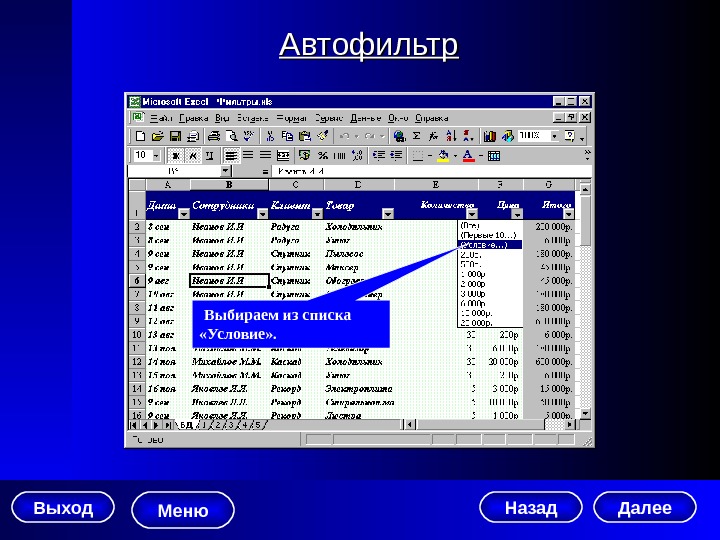The image size is (720, 540).
Task: Toggle Center alignment button
Action: (248, 156)
